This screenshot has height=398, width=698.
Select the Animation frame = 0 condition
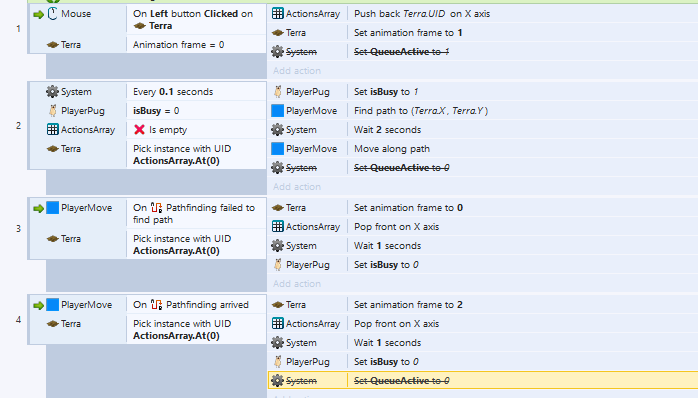(x=179, y=45)
